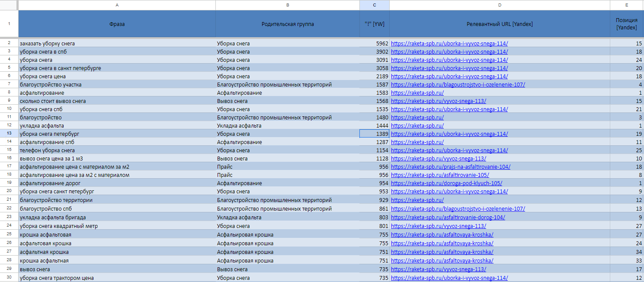The width and height of the screenshot is (644, 282).
Task: Select the entire row 13 via row number
Action: coord(9,134)
